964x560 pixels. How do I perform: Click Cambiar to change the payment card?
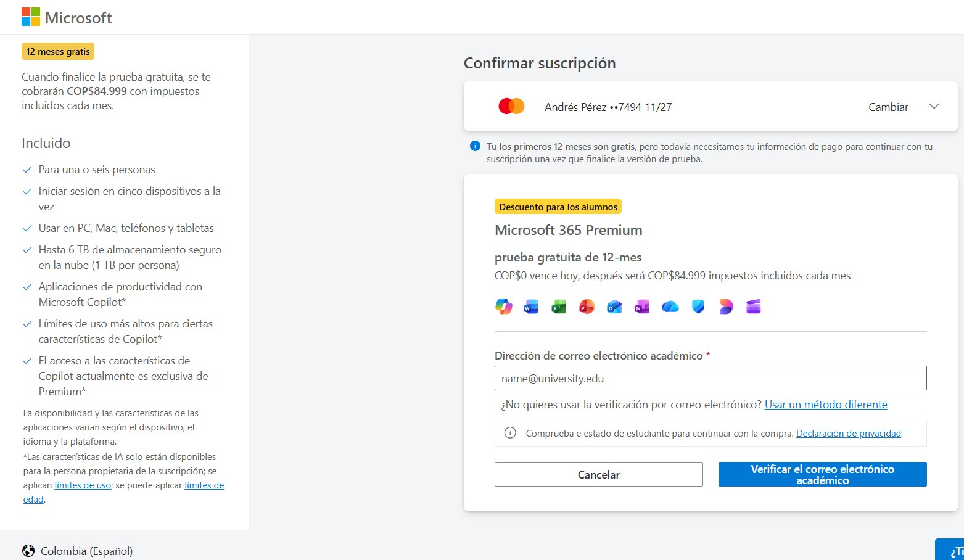(x=888, y=107)
